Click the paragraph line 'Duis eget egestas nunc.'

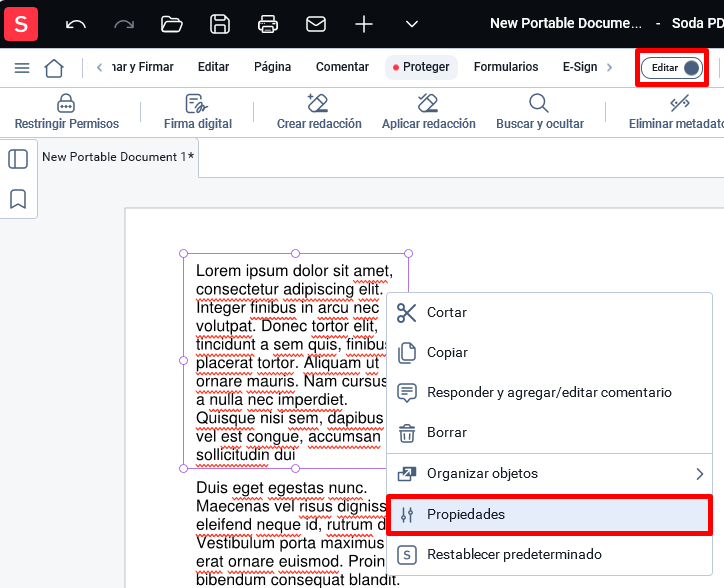(x=282, y=488)
